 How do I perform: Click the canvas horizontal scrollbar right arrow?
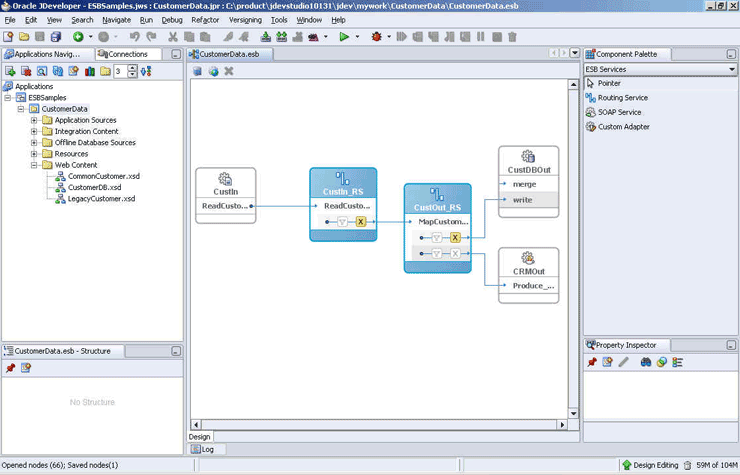(562, 424)
